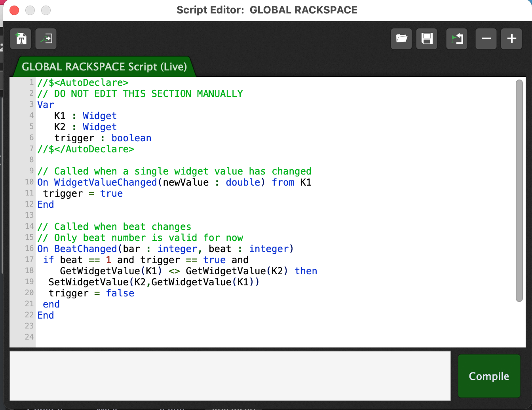The height and width of the screenshot is (410, 532).
Task: Click on 'trigger : boolean' declaration
Action: pos(103,138)
